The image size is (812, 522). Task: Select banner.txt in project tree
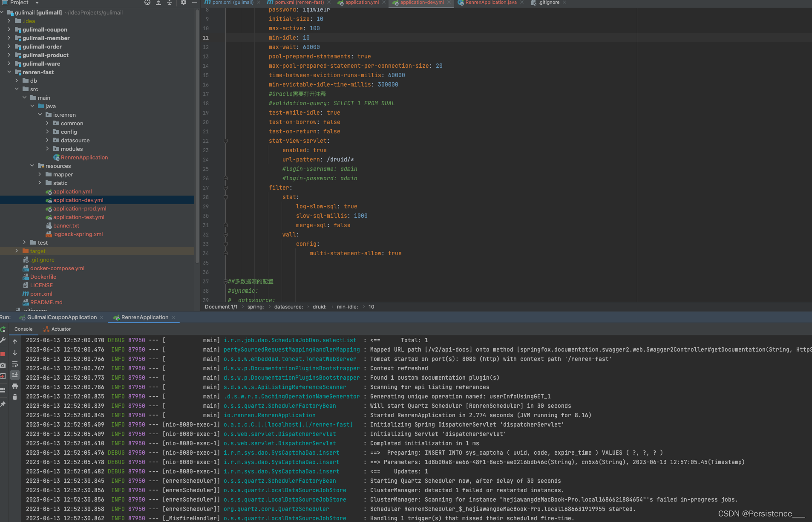pyautogui.click(x=66, y=225)
